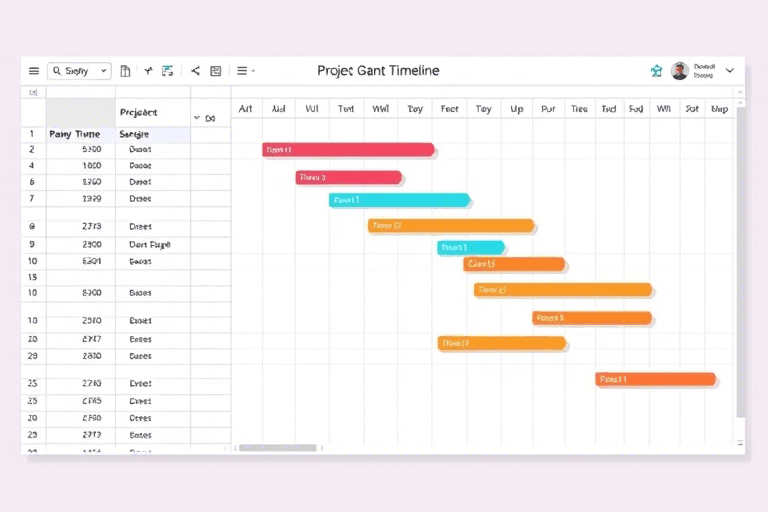768x512 pixels.
Task: Select the "Art" timeline column header
Action: pos(246,109)
